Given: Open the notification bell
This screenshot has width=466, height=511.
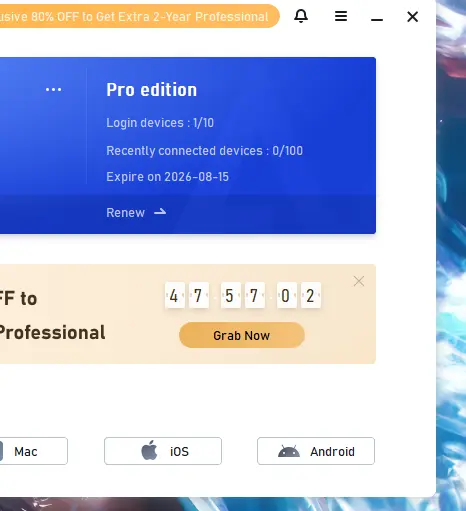Looking at the screenshot, I should (x=301, y=16).
